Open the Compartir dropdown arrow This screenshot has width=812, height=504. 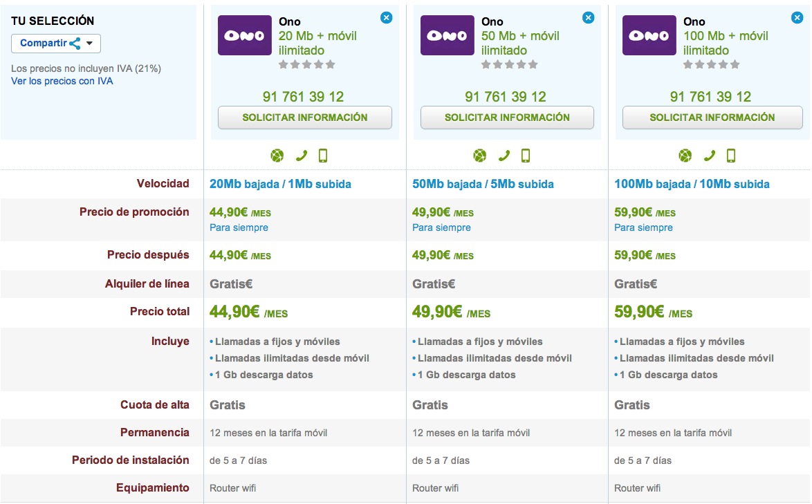pos(90,44)
